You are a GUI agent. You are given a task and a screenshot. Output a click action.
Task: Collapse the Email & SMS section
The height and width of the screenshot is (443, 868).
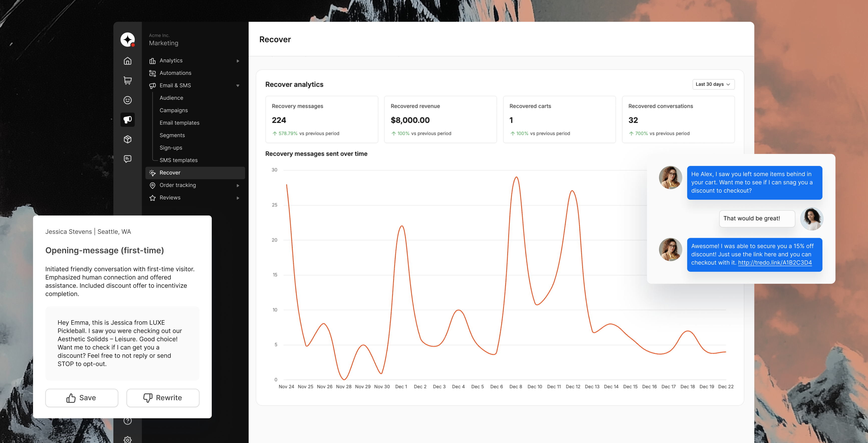coord(238,86)
